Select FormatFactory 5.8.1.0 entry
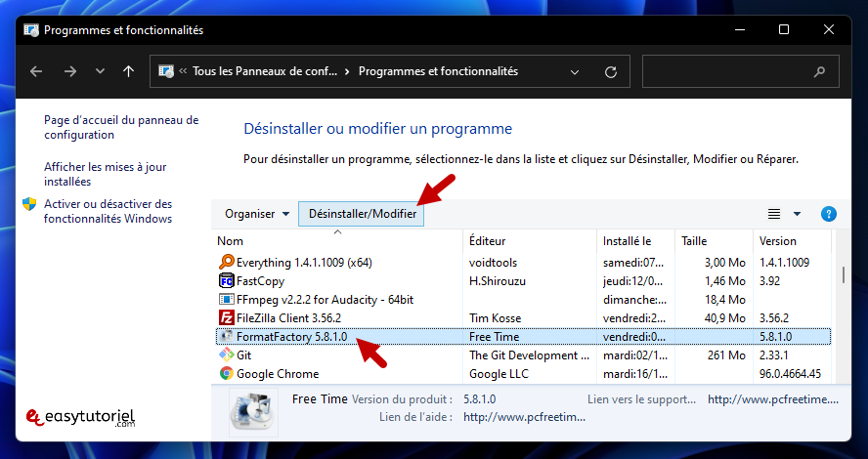 point(291,337)
